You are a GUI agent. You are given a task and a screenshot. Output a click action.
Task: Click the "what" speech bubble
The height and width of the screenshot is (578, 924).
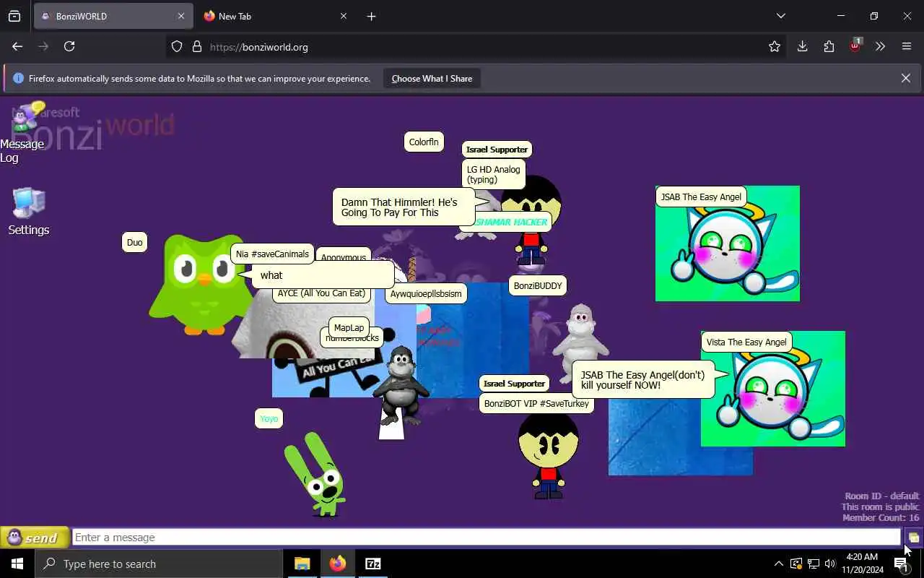[323, 275]
